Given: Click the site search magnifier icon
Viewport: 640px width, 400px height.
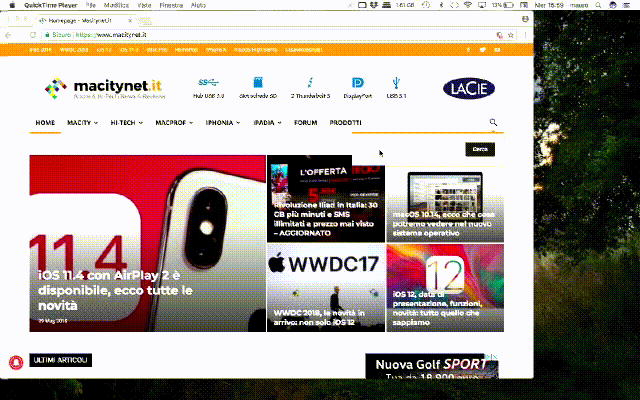Looking at the screenshot, I should (493, 122).
